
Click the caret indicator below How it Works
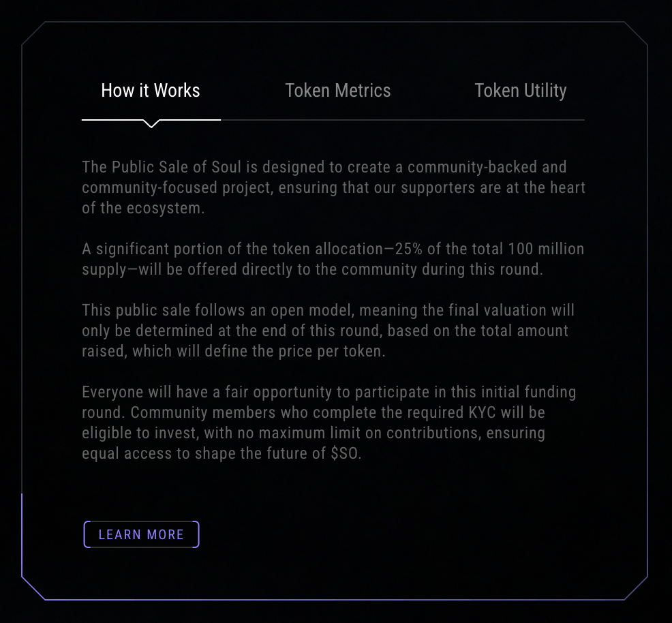tap(152, 124)
